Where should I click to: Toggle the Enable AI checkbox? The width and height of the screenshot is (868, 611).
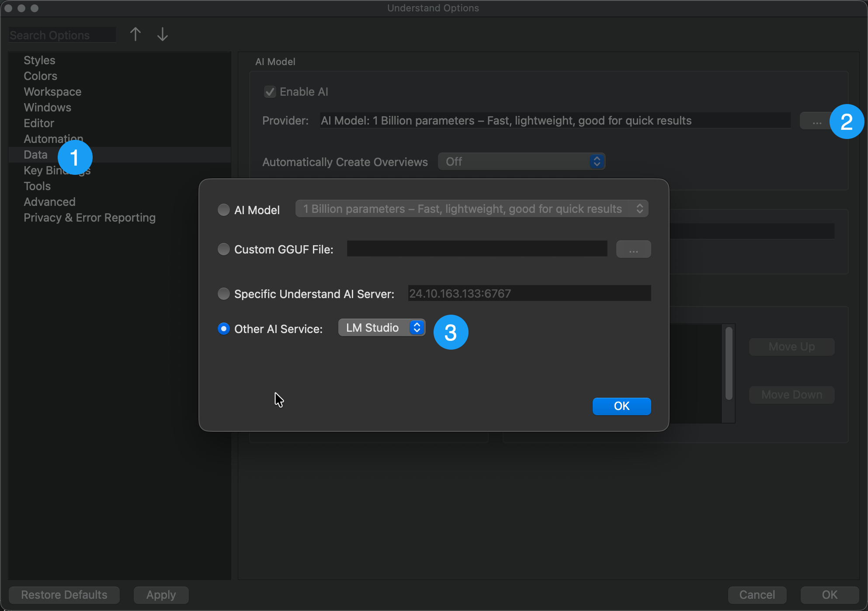click(270, 92)
